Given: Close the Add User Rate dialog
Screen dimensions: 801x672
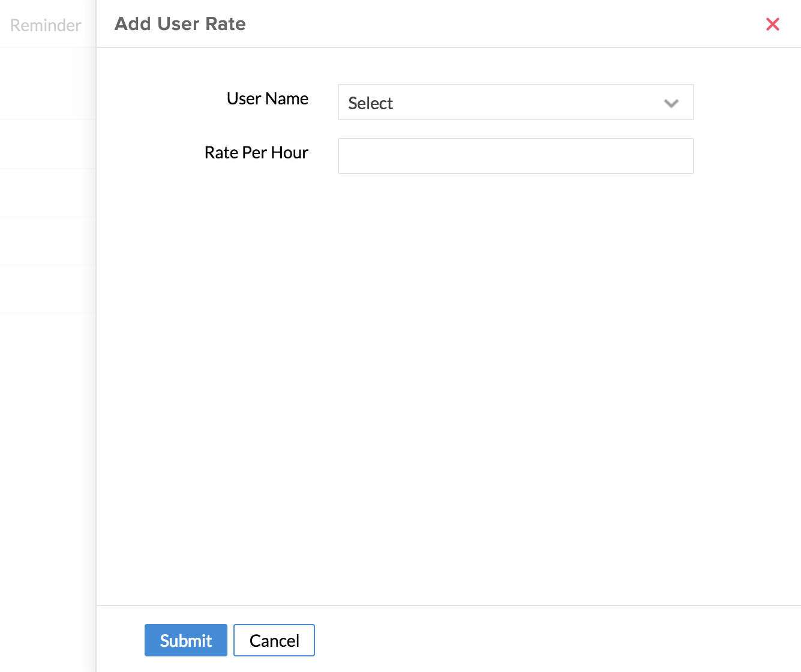Looking at the screenshot, I should click(x=773, y=24).
